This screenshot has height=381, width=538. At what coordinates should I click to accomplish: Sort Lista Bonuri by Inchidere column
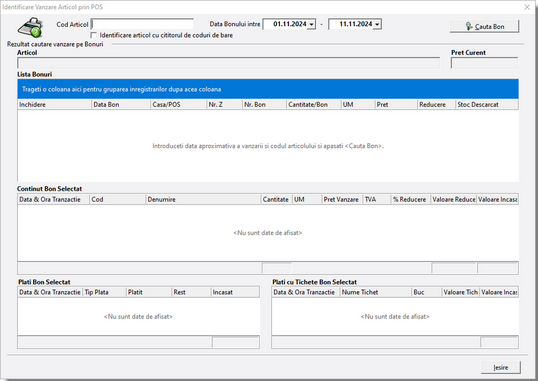pyautogui.click(x=55, y=105)
